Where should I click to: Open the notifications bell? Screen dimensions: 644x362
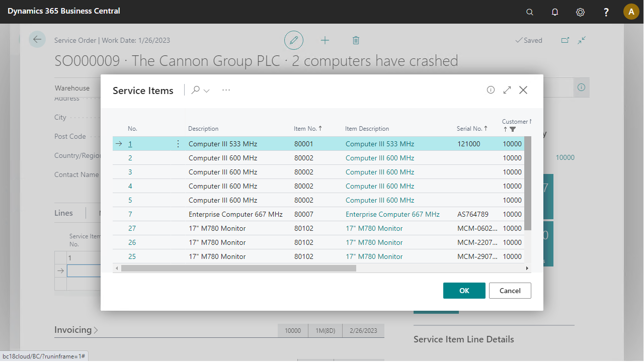pos(555,12)
